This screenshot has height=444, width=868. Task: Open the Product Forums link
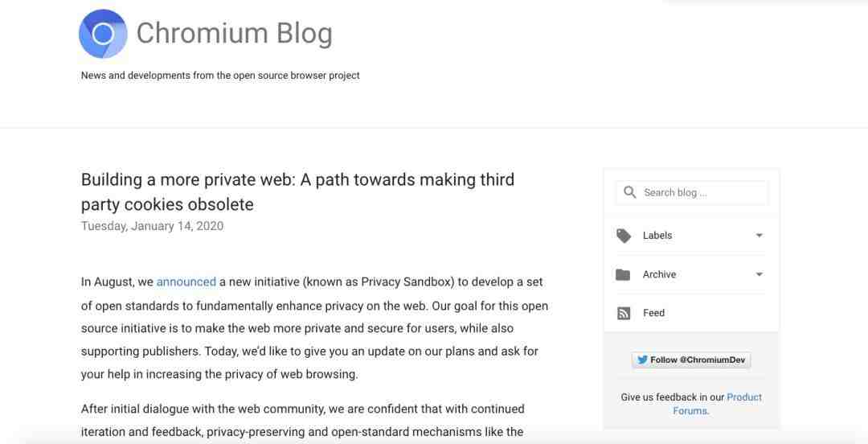pyautogui.click(x=718, y=404)
